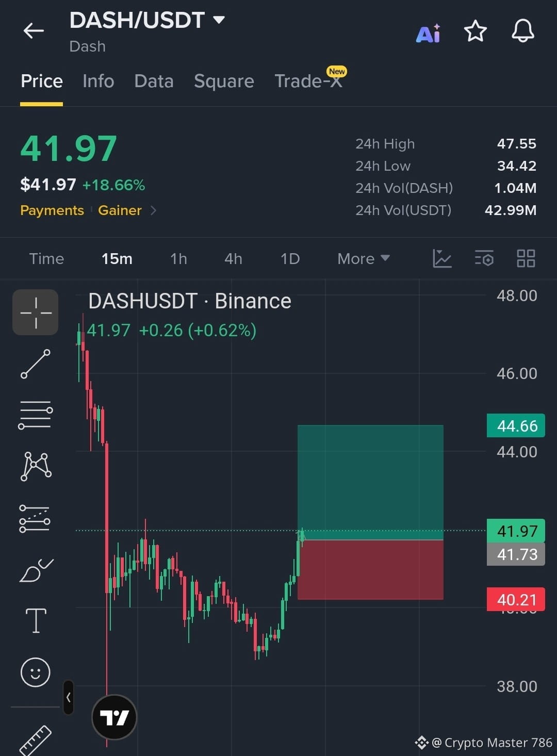Open chart settings list icon
The image size is (557, 756).
484,258
